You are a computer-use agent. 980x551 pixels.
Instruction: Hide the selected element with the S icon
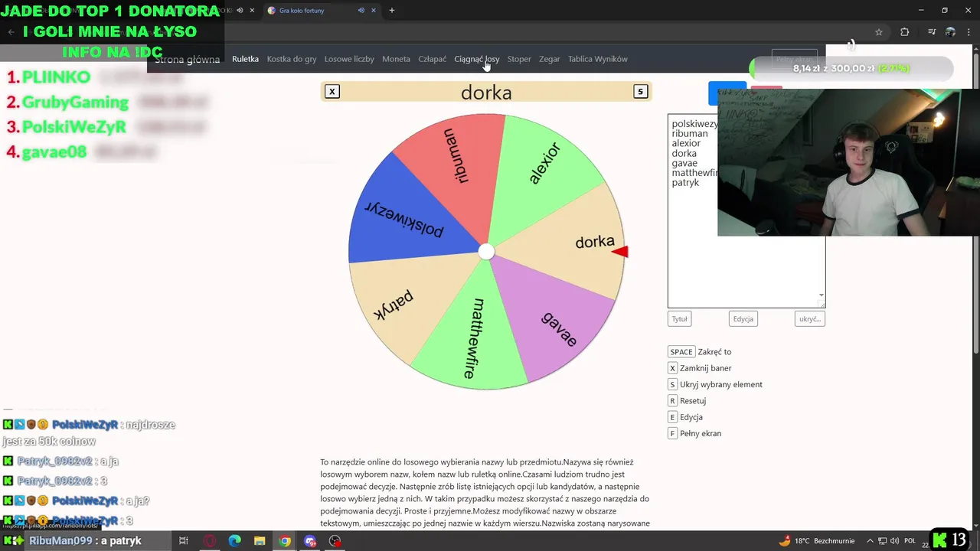[x=641, y=92]
